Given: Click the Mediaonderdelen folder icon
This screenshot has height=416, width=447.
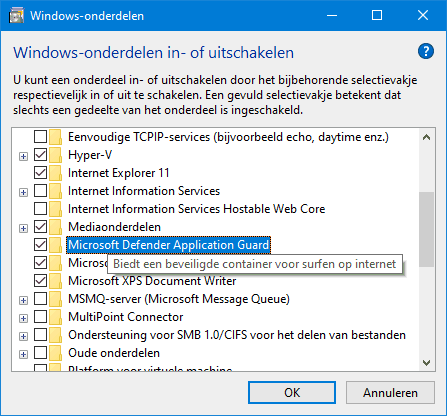Looking at the screenshot, I should 55,227.
